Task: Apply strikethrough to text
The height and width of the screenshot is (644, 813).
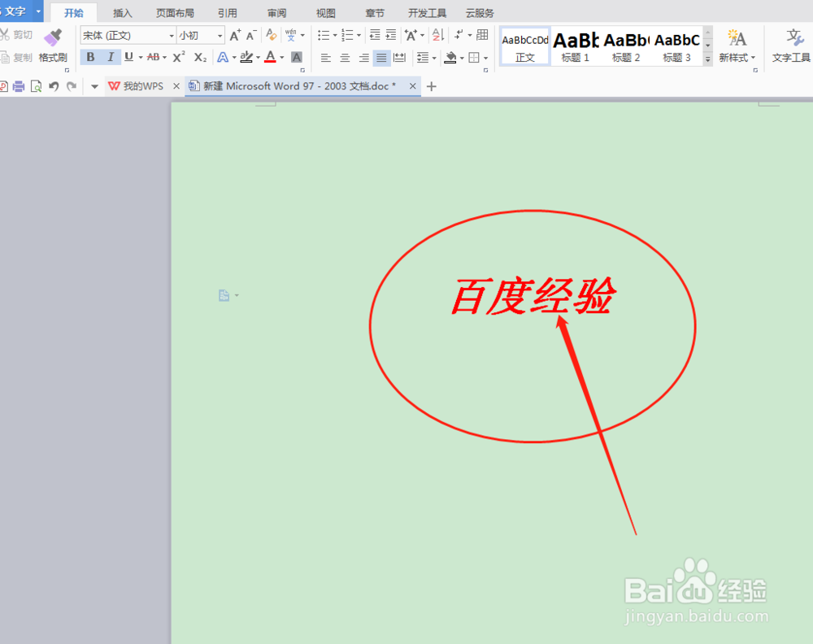Action: pos(153,58)
